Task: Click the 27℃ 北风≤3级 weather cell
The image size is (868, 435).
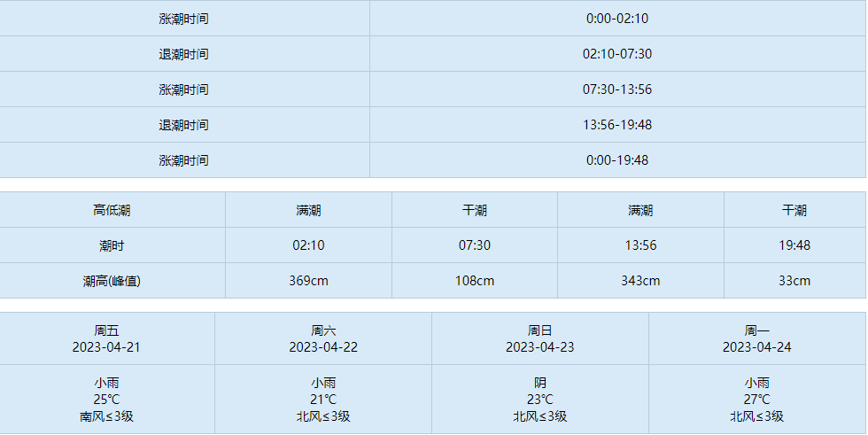Action: 756,399
